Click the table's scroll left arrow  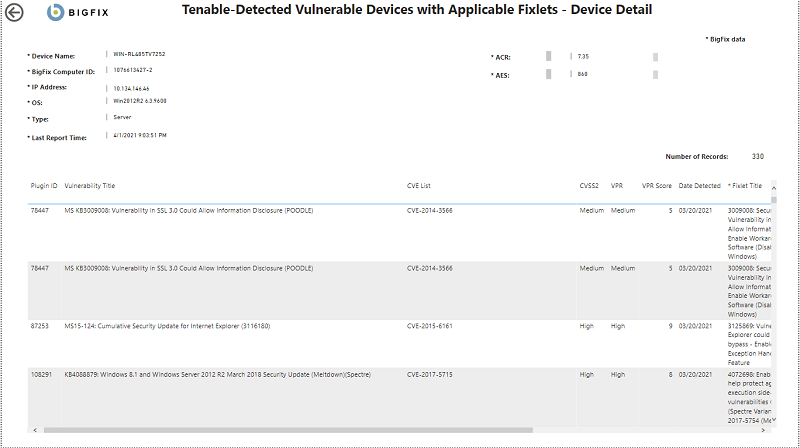point(35,430)
